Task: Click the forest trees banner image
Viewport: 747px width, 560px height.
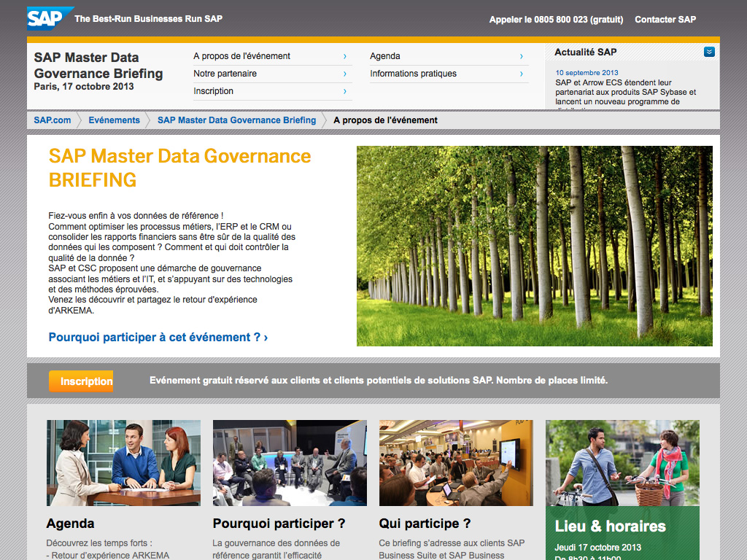Action: pyautogui.click(x=535, y=246)
